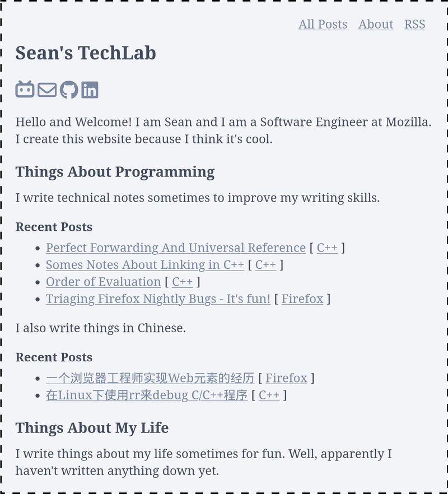This screenshot has width=448, height=494.
Task: Go to All Posts page
Action: 323,24
